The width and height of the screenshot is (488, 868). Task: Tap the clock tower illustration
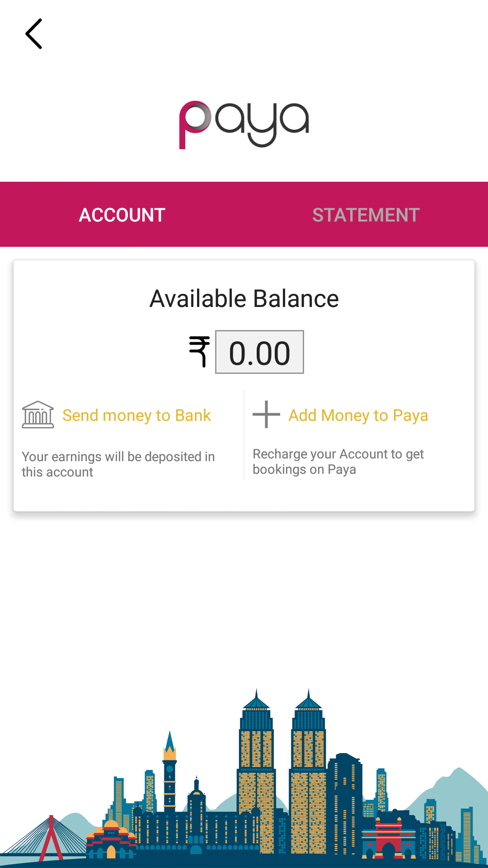point(170,769)
